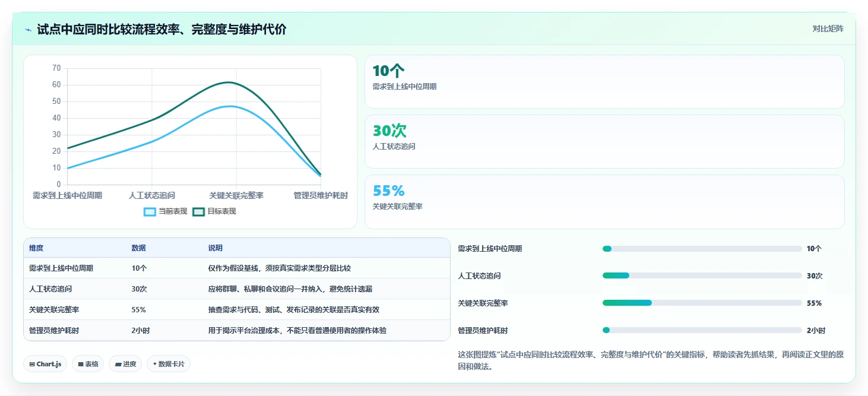Viewport: 868px width, 396px height.
Task: Click chart x-axis label 人工状态追问
Action: tap(152, 195)
